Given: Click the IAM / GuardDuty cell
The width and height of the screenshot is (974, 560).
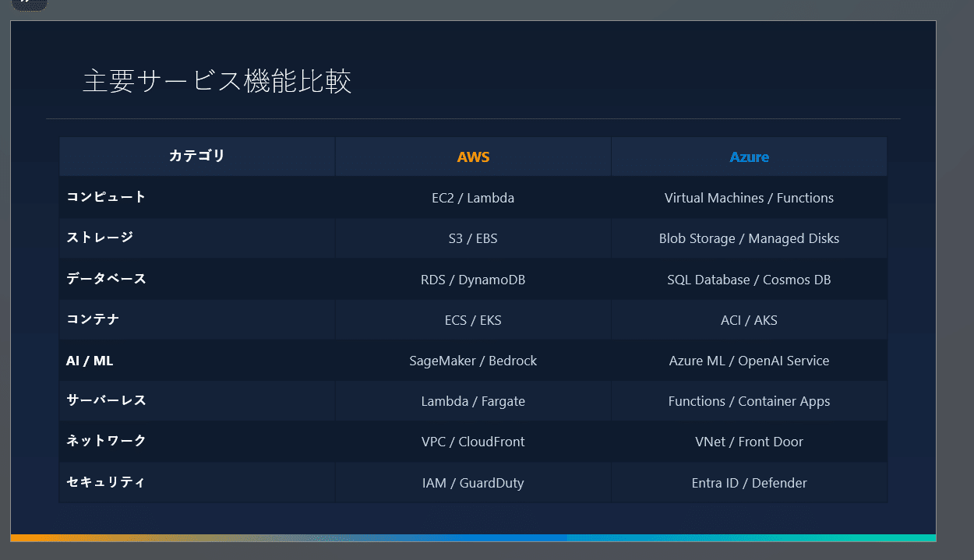Looking at the screenshot, I should (473, 483).
